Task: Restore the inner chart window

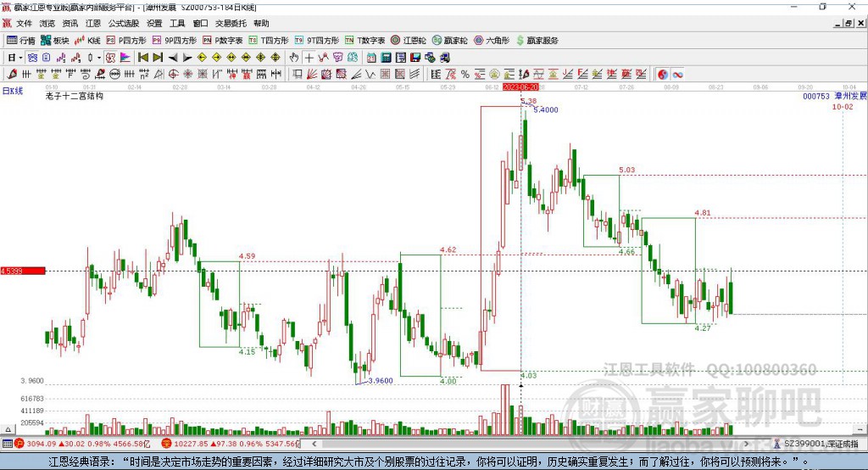Action: click(849, 23)
